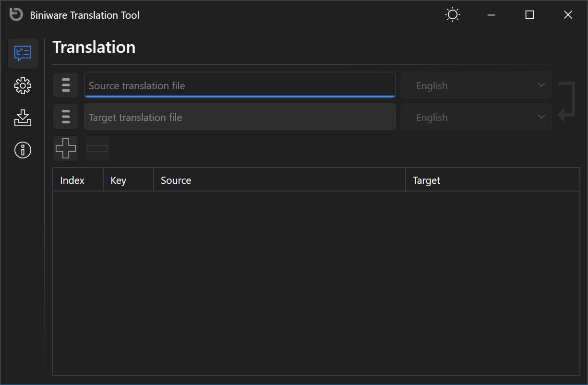Open the Settings gear page
The height and width of the screenshot is (385, 588).
[x=23, y=86]
